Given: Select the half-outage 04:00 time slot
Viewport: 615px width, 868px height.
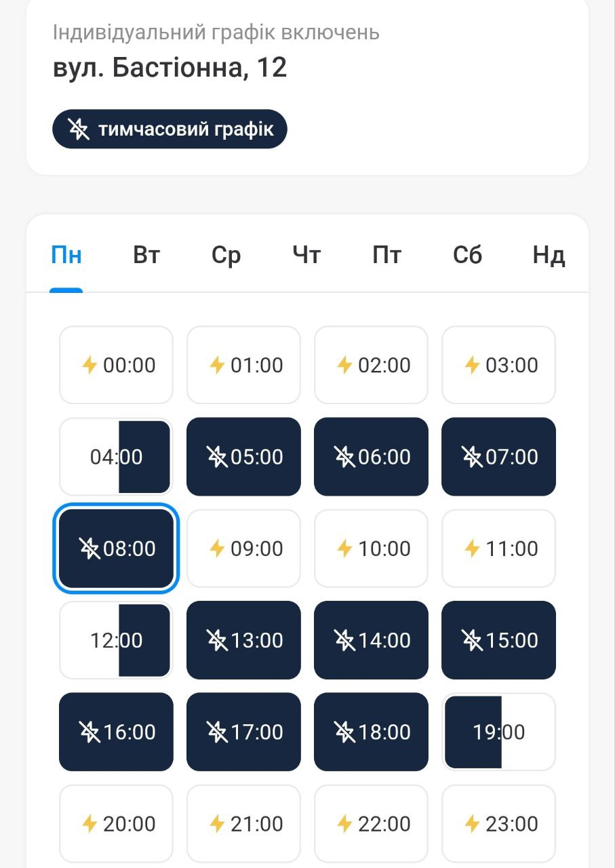Looking at the screenshot, I should point(116,457).
